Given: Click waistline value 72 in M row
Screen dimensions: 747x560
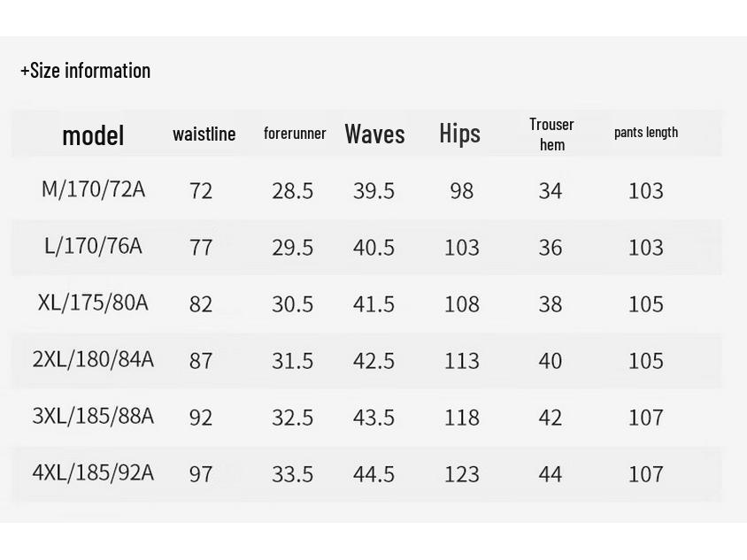Looking at the screenshot, I should pos(201,190).
